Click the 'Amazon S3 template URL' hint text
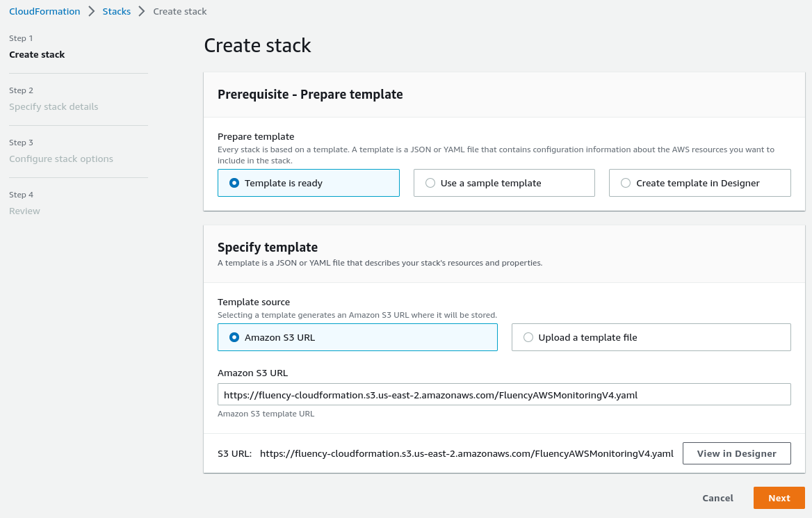 [x=266, y=414]
